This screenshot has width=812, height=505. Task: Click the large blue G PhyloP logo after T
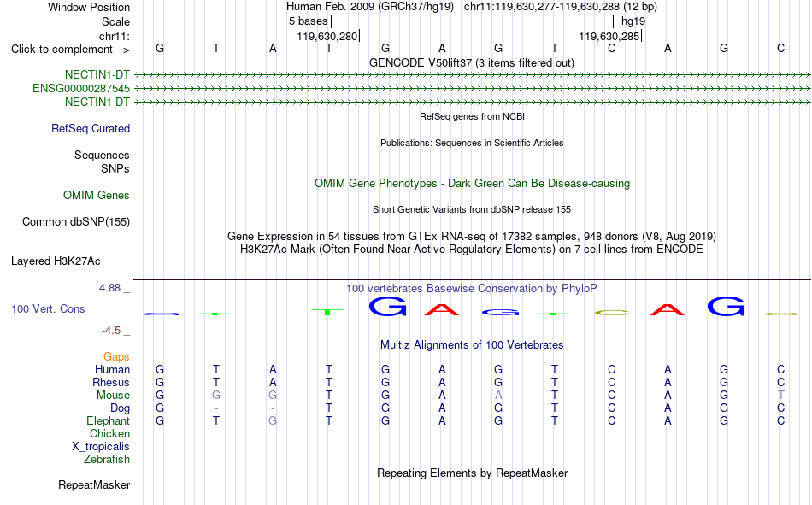point(387,307)
